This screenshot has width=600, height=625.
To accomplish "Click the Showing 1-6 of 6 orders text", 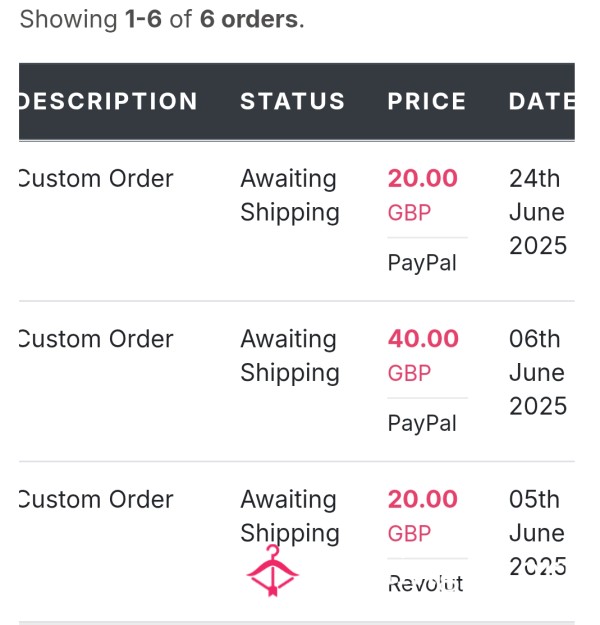I will coord(162,19).
